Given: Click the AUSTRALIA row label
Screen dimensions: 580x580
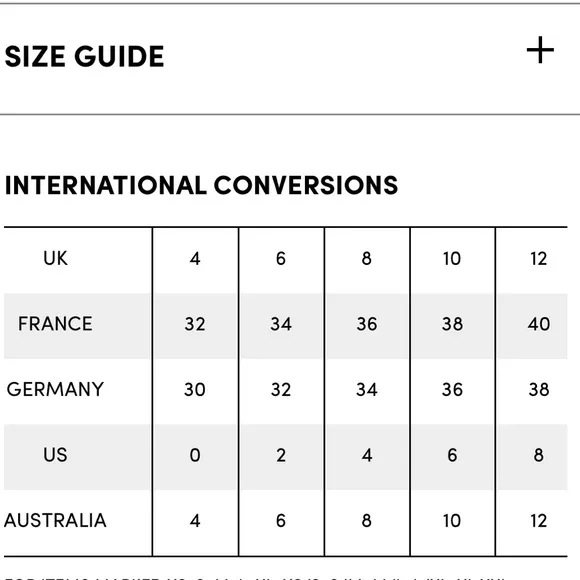Looking at the screenshot, I should (x=55, y=520).
